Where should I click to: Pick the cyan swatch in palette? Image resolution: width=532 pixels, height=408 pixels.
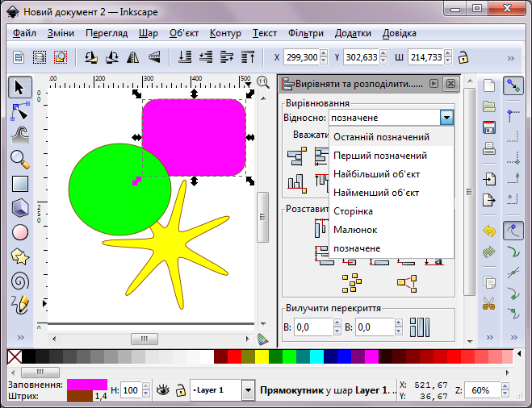point(316,356)
